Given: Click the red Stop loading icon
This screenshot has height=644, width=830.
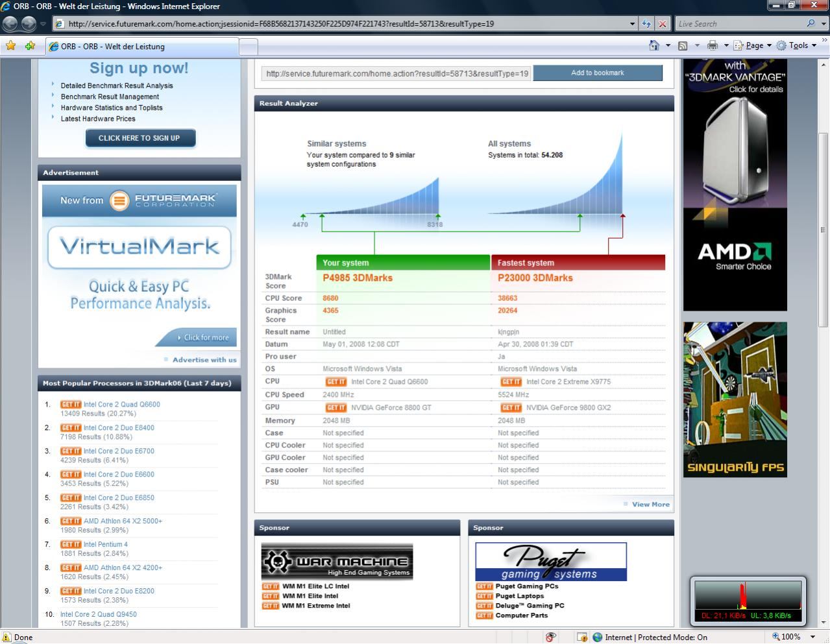Looking at the screenshot, I should click(x=662, y=24).
